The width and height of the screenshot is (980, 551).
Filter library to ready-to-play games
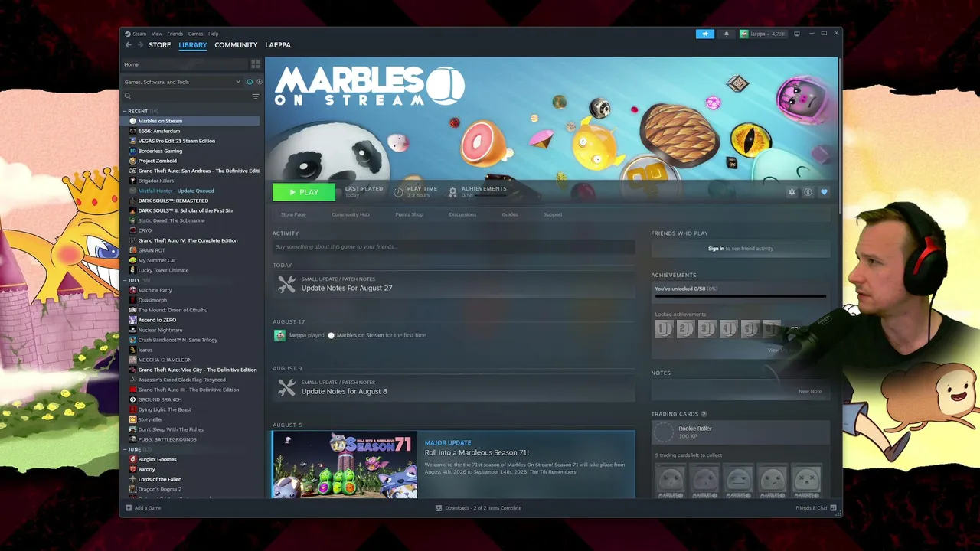pos(259,82)
